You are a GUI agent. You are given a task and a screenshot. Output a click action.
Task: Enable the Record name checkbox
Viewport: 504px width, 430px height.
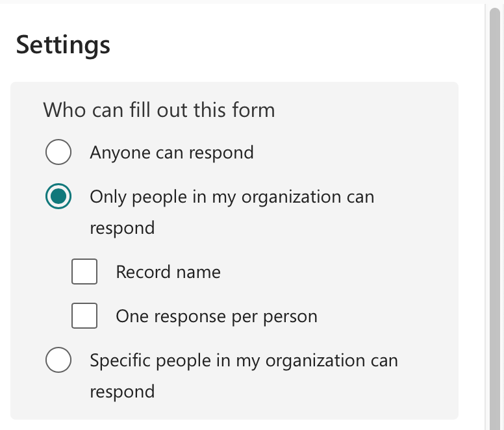[84, 272]
